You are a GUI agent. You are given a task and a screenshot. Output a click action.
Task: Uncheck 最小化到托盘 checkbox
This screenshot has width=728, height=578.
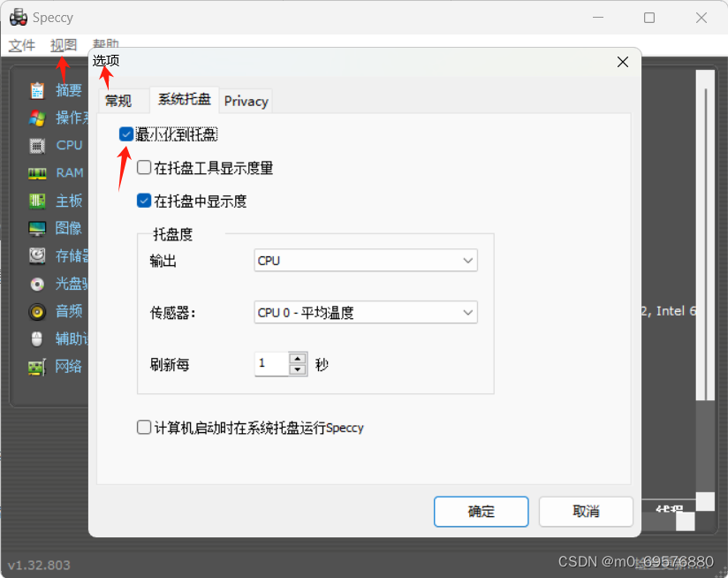(x=126, y=134)
